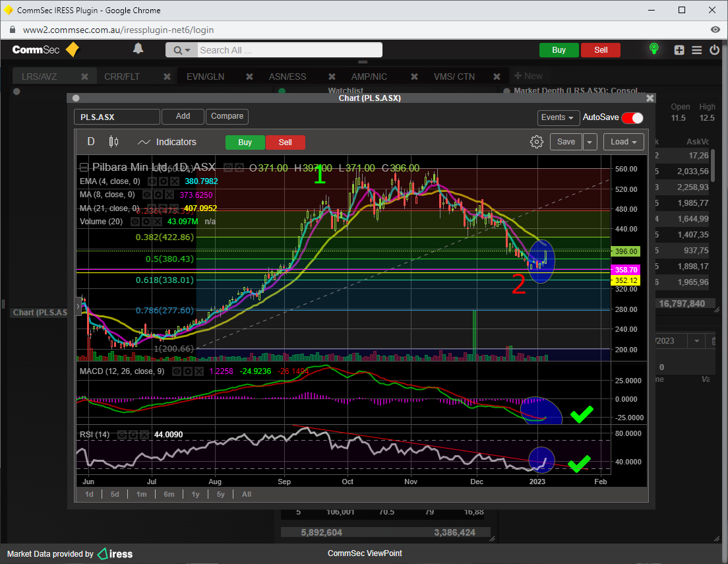View Chrome site security lock info
728x564 pixels.
(13, 30)
